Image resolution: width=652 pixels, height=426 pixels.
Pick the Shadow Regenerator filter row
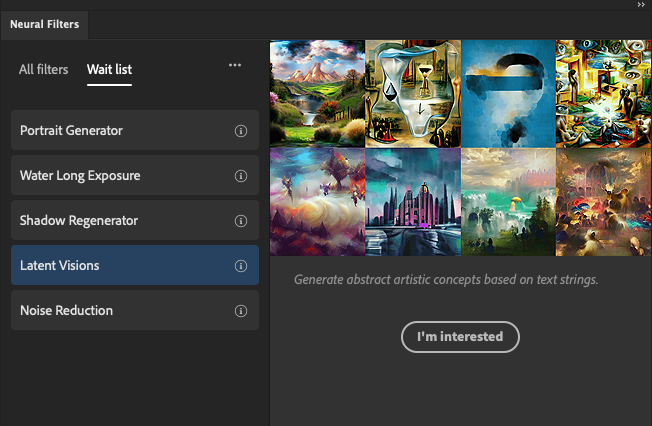[x=135, y=220]
